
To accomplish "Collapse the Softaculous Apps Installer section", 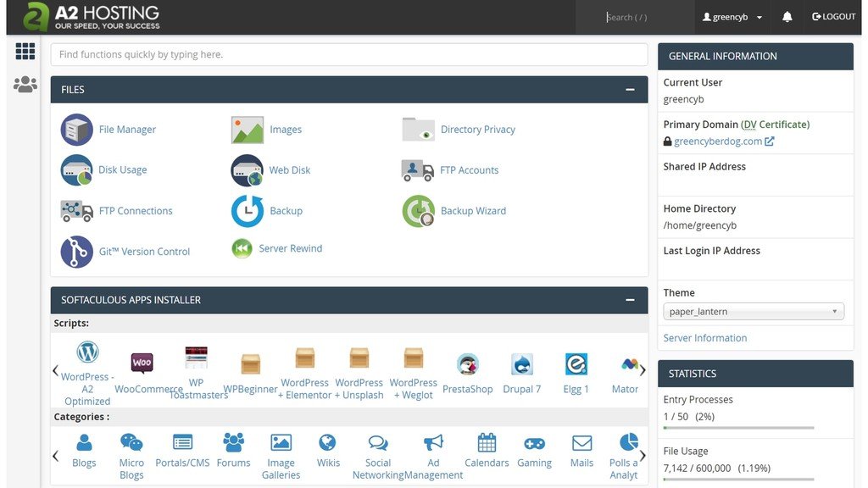I will (x=630, y=300).
